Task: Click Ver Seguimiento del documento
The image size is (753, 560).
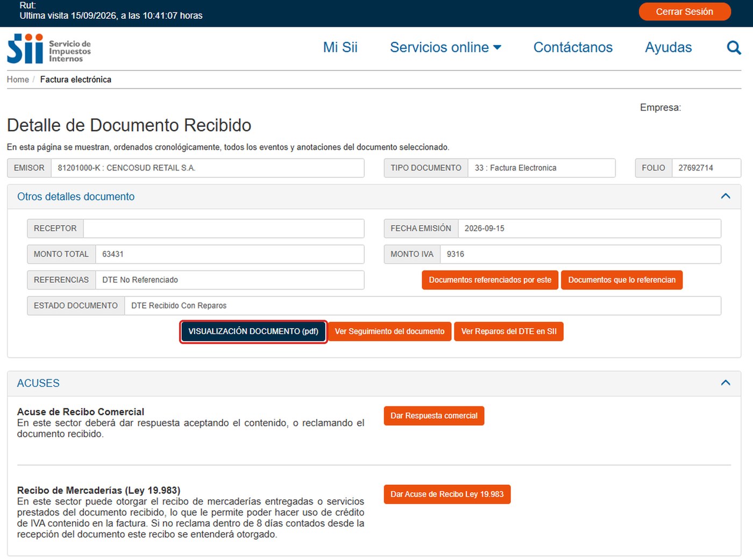Action: point(389,332)
